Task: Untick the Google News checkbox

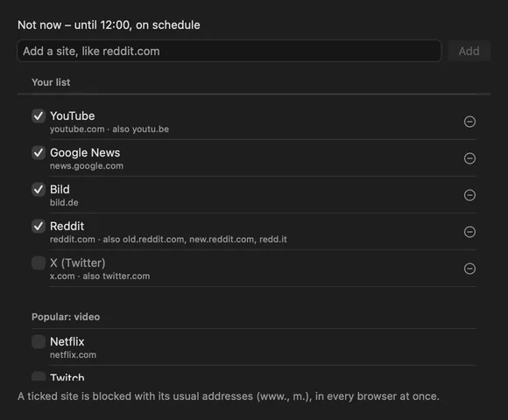Action: pos(39,152)
